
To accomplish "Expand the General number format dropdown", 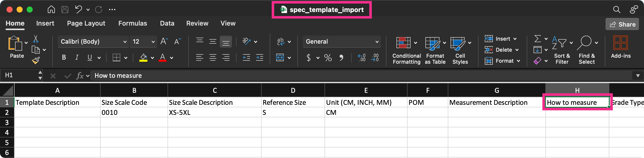I will coord(342,42).
